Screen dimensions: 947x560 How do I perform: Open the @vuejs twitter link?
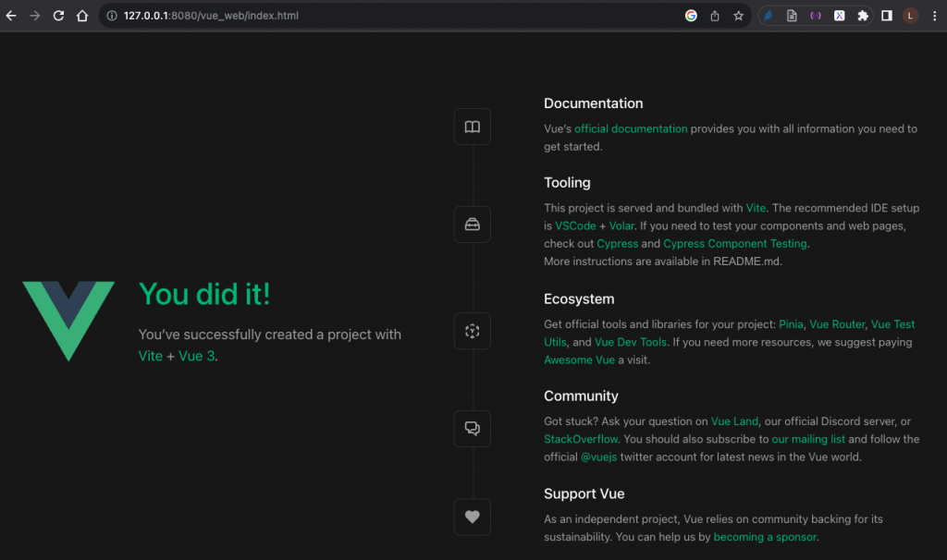[598, 457]
